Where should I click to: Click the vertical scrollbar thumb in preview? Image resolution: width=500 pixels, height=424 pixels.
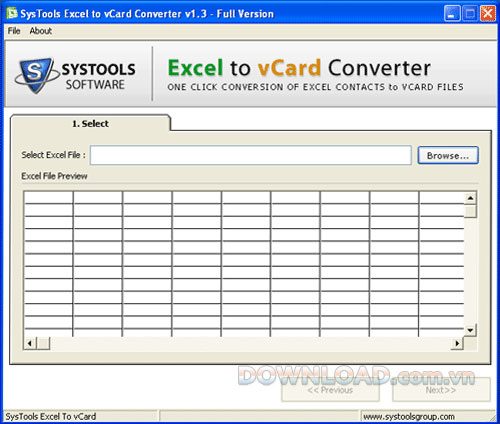[x=470, y=211]
